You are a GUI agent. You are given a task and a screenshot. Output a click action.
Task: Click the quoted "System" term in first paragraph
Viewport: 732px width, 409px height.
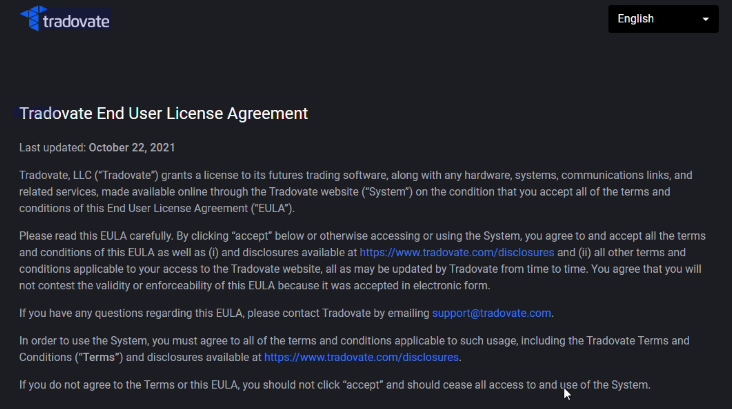[x=387, y=192]
